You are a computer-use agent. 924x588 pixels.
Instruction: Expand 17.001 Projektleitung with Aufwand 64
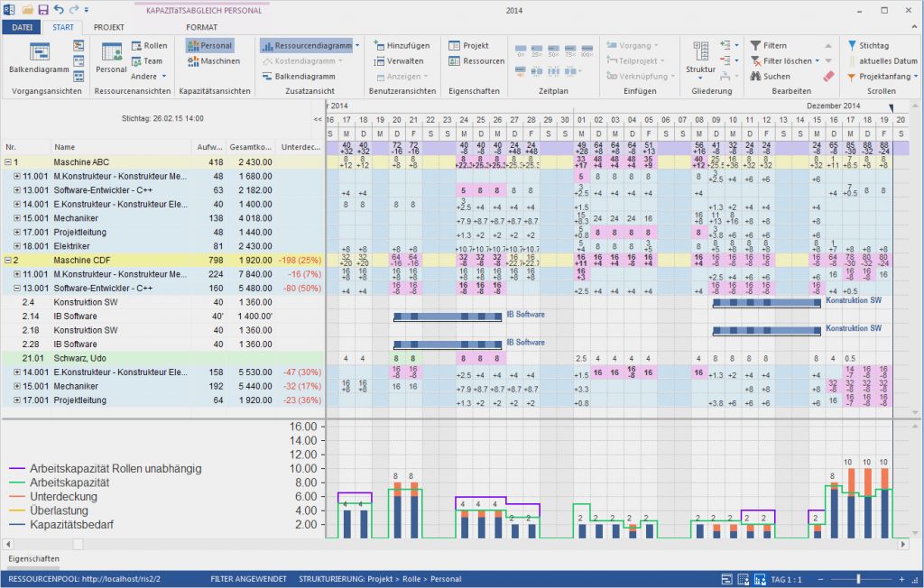point(17,400)
